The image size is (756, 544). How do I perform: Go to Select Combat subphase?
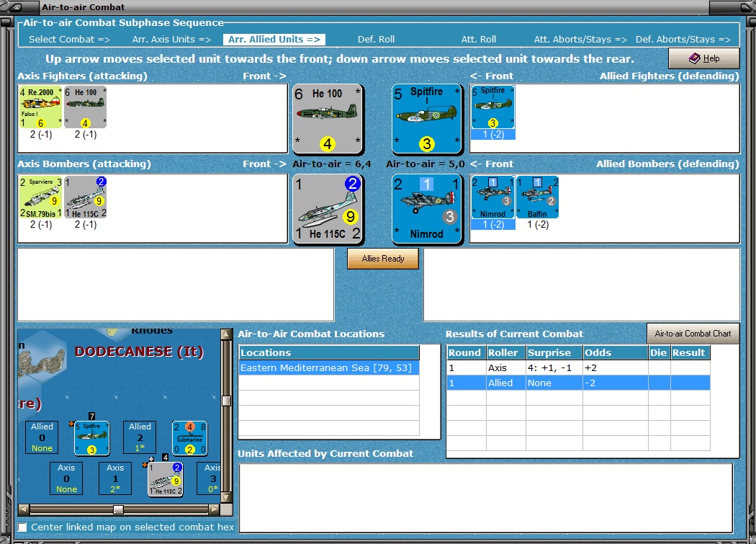(x=69, y=40)
